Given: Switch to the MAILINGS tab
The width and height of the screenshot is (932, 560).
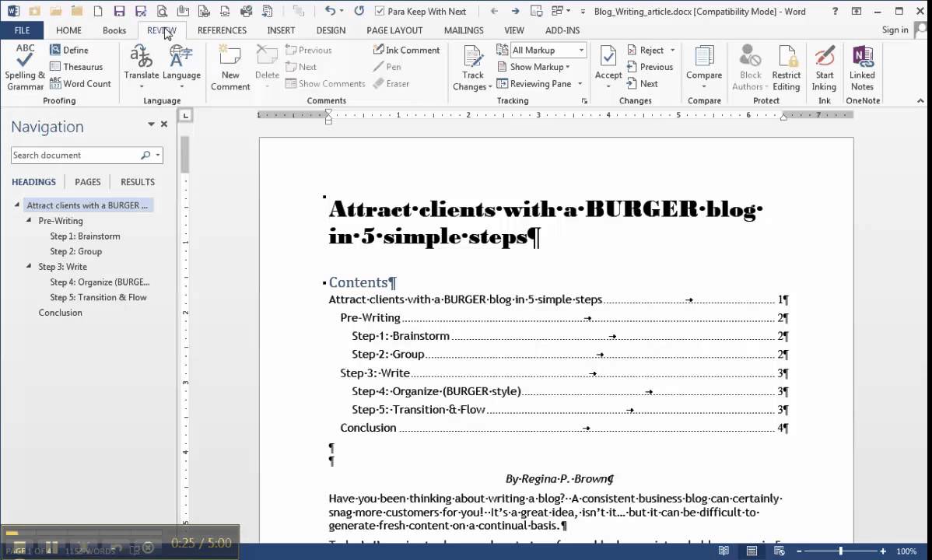Looking at the screenshot, I should [464, 30].
